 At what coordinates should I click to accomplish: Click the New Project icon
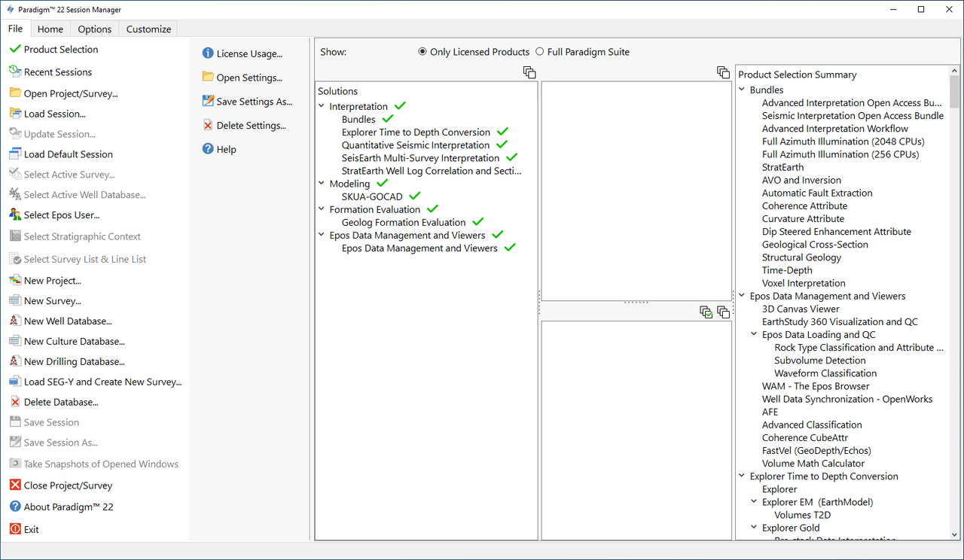15,280
